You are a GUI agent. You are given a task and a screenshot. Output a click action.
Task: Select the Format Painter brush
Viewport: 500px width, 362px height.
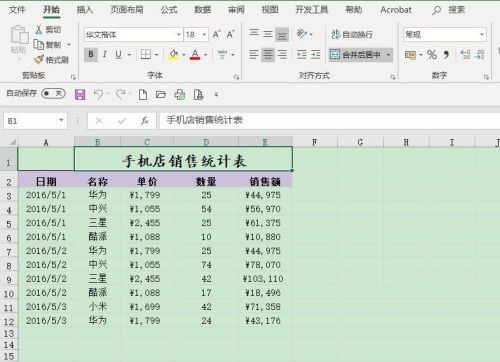pyautogui.click(x=39, y=60)
